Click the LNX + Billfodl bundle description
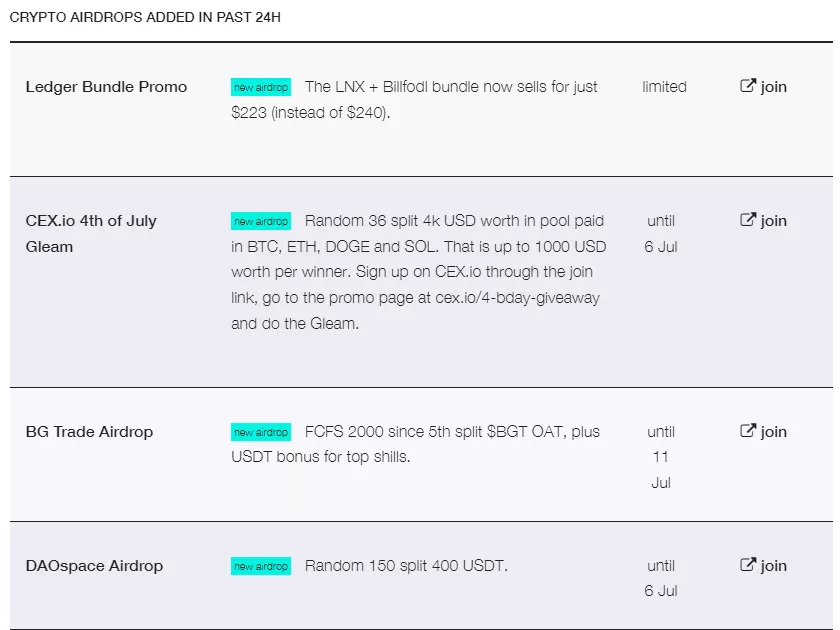The width and height of the screenshot is (840, 630). tap(450, 87)
